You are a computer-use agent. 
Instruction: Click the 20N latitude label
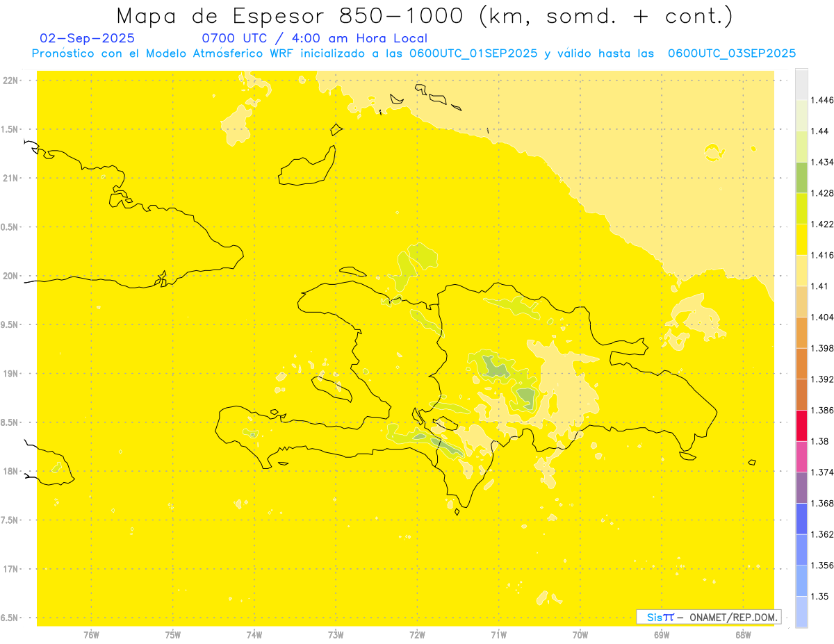coord(10,276)
